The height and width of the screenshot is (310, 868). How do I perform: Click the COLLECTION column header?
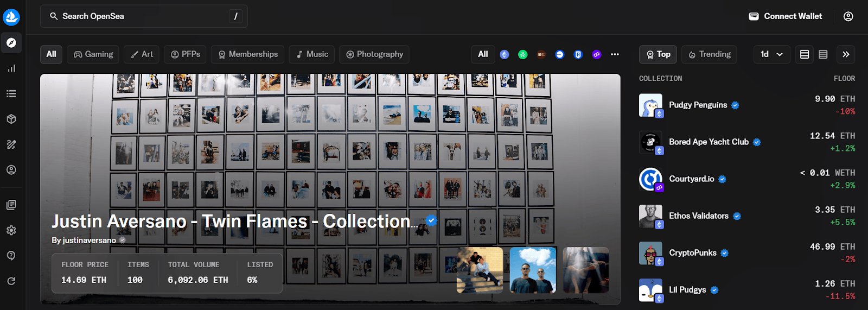(x=660, y=79)
